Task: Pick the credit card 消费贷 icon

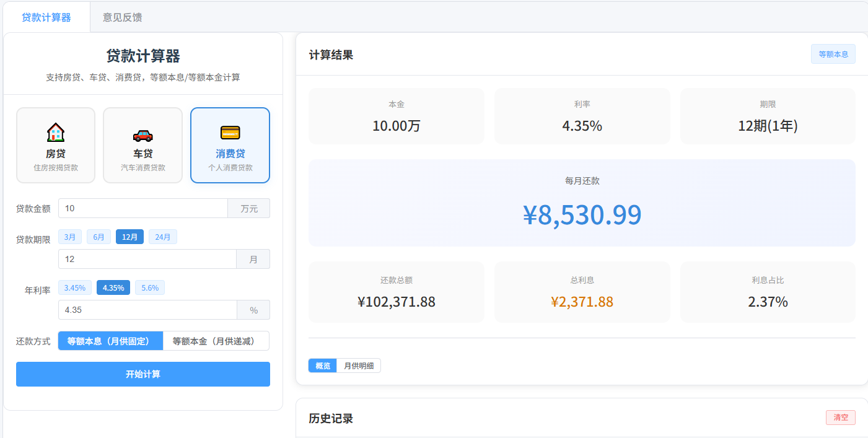Action: [x=230, y=133]
